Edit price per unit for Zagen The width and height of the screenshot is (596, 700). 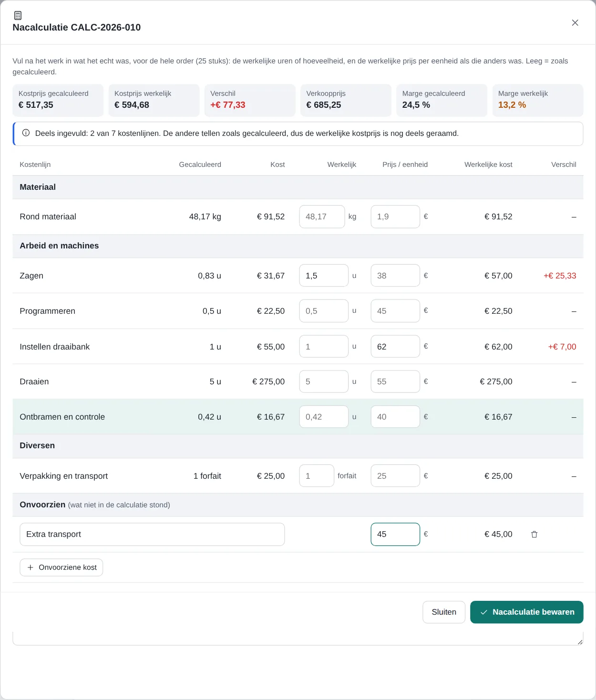tap(395, 276)
